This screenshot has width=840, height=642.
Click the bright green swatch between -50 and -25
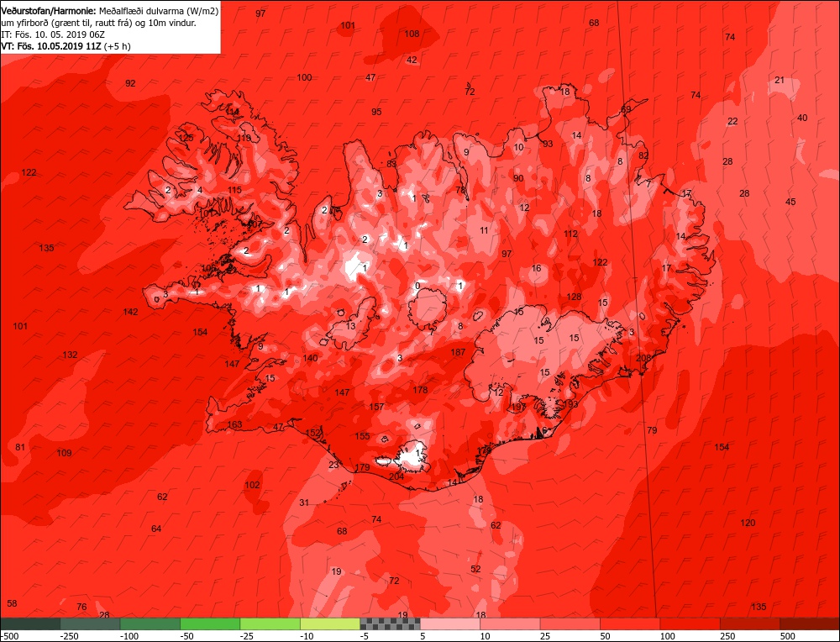pyautogui.click(x=211, y=624)
